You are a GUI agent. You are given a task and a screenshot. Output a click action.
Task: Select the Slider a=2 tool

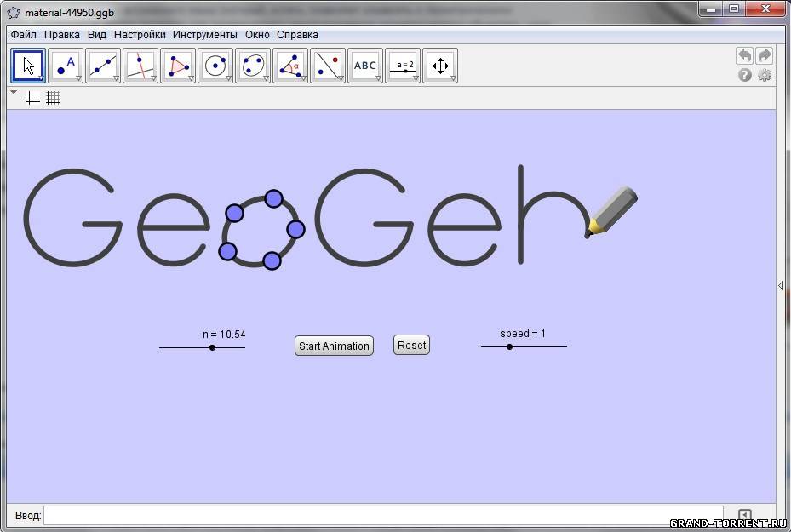(403, 66)
